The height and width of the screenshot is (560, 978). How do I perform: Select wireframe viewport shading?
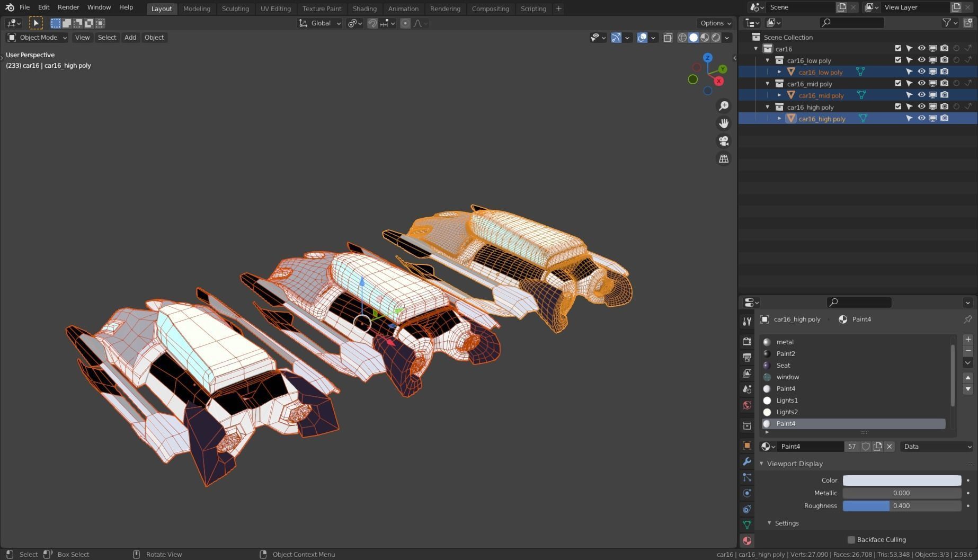click(x=682, y=38)
